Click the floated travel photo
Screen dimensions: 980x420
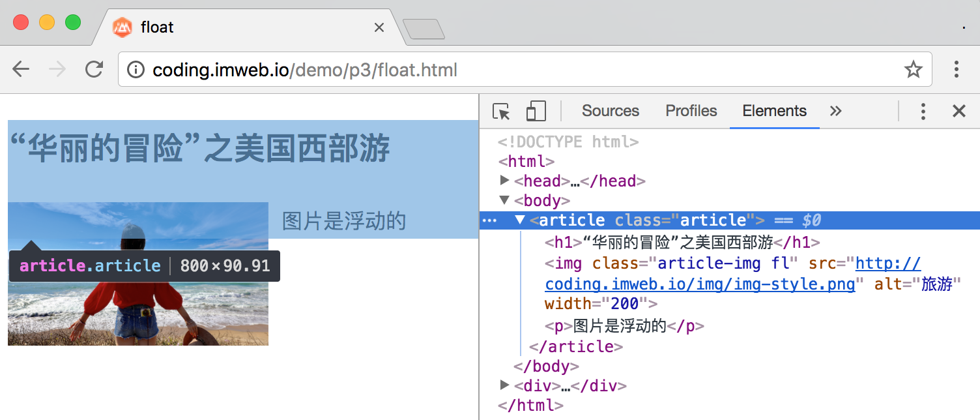138,274
